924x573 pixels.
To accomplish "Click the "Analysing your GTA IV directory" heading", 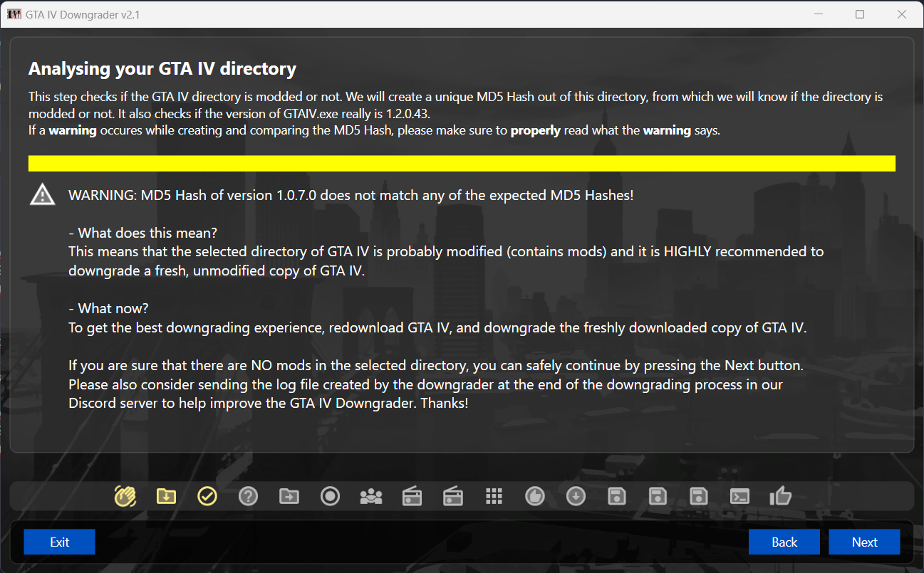I will (x=162, y=69).
